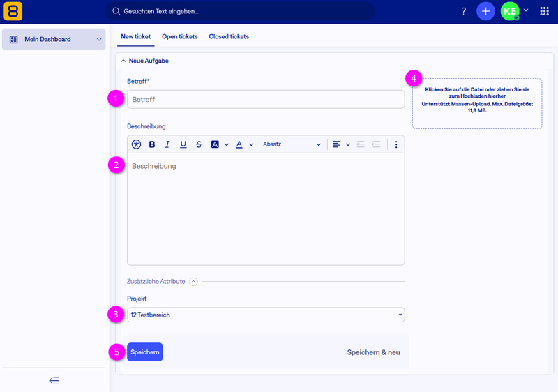Click into the Beschreibung text area
This screenshot has height=392, width=558.
coord(266,209)
